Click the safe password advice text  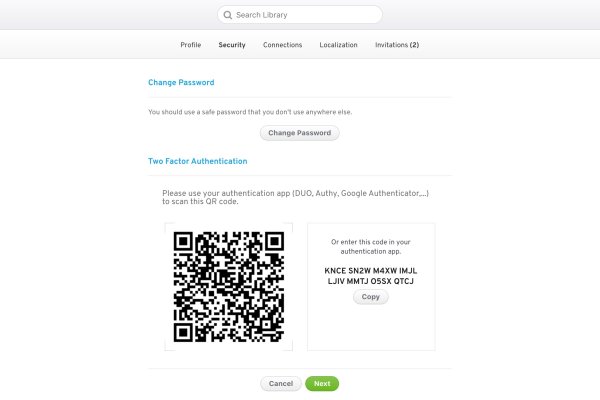click(249, 111)
